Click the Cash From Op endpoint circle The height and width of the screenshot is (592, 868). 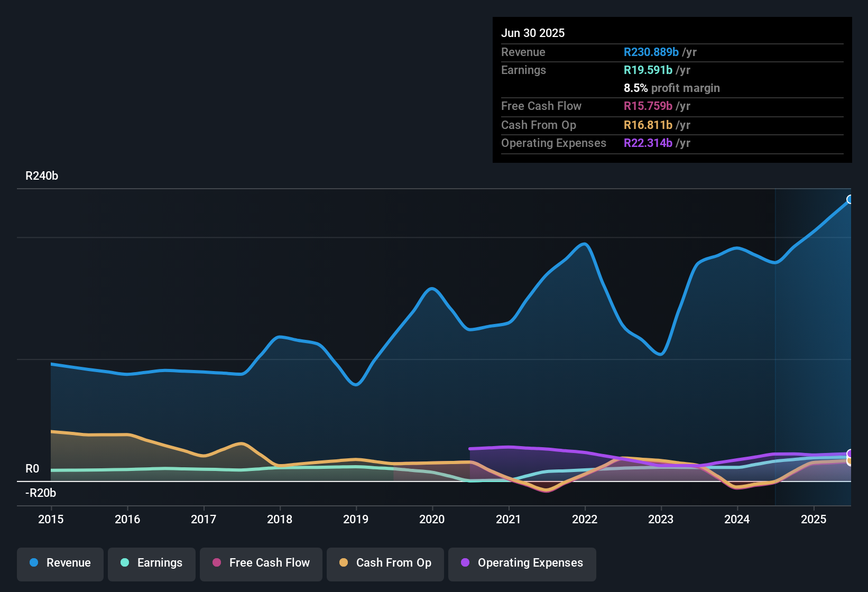click(x=850, y=462)
